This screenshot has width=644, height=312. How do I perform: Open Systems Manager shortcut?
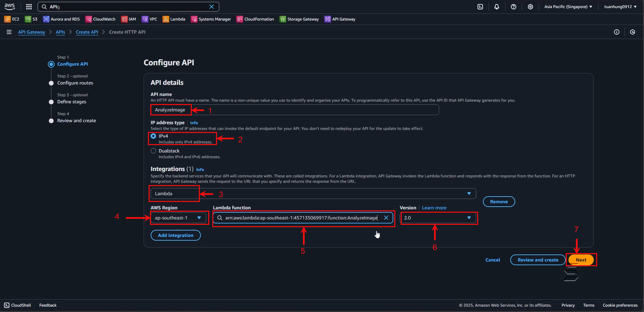[x=211, y=19]
